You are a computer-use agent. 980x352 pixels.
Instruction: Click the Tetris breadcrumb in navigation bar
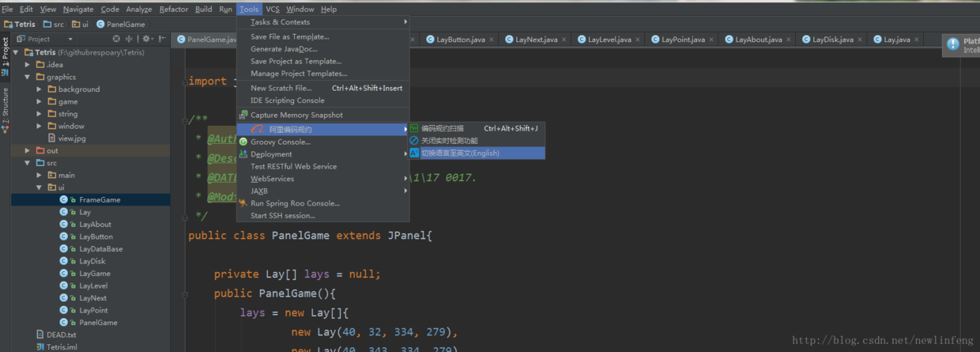20,25
